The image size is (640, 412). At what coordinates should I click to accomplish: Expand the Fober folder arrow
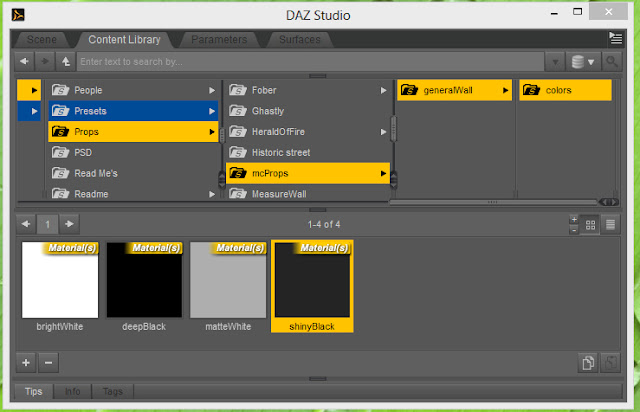[383, 90]
